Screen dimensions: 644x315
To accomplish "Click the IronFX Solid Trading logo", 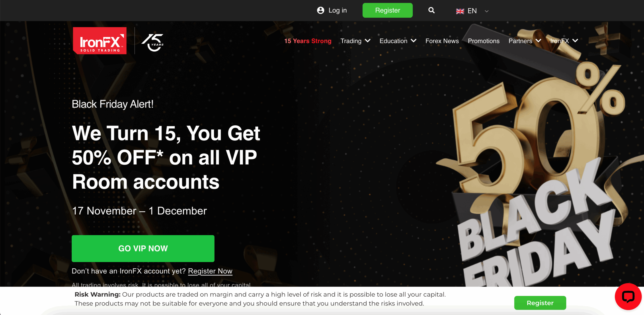I will pos(100,41).
